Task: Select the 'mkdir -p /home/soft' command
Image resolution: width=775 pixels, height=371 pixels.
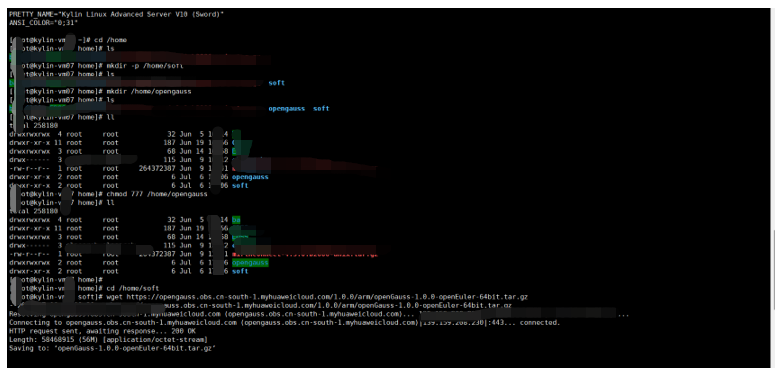Action: click(x=145, y=66)
